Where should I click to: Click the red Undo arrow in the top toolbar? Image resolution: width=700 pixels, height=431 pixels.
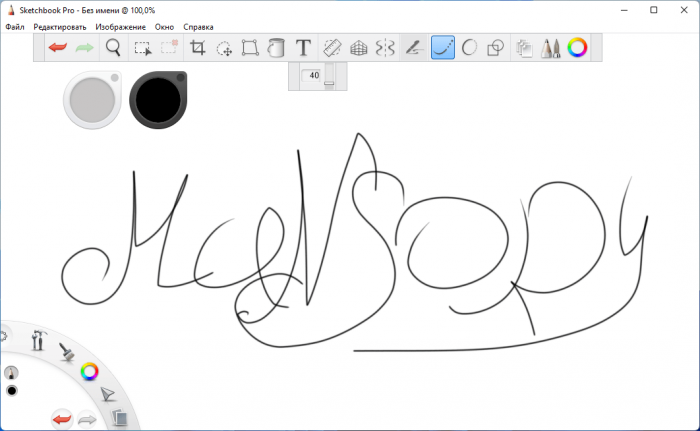[57, 47]
